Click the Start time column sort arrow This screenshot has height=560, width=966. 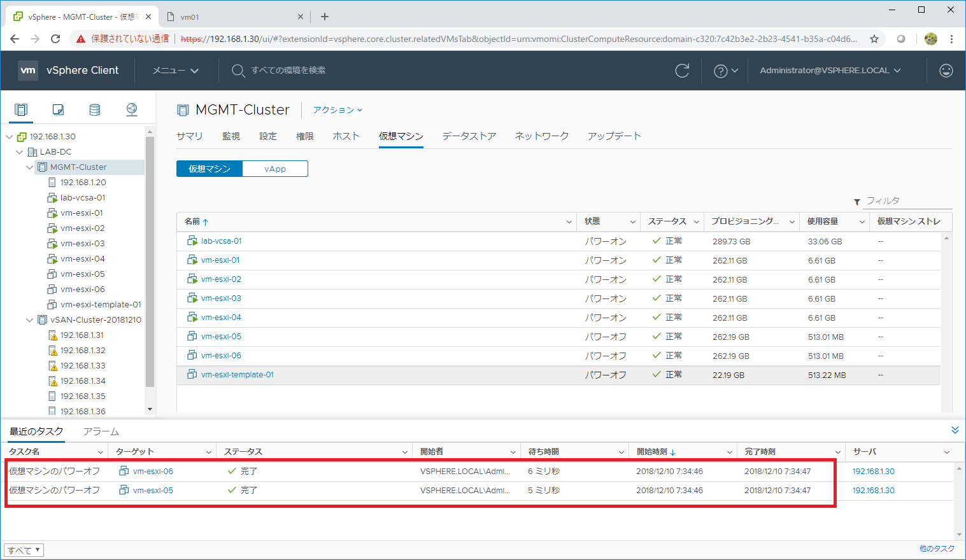(x=673, y=452)
